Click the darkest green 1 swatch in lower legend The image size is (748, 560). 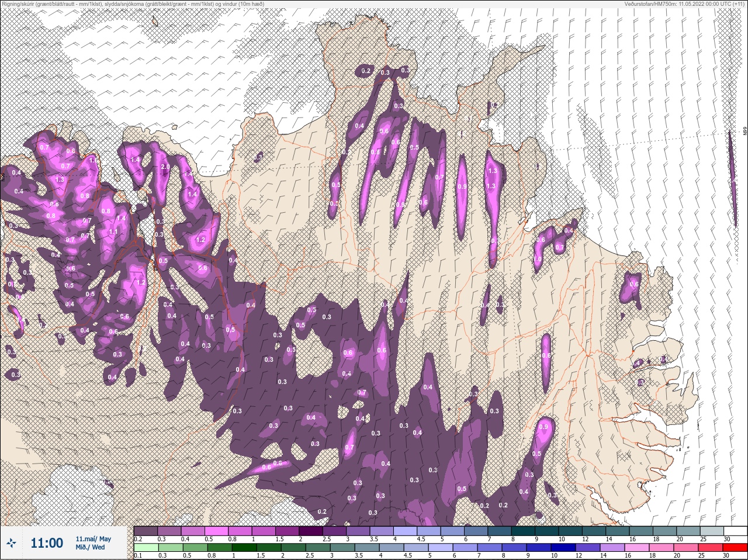[x=244, y=547]
